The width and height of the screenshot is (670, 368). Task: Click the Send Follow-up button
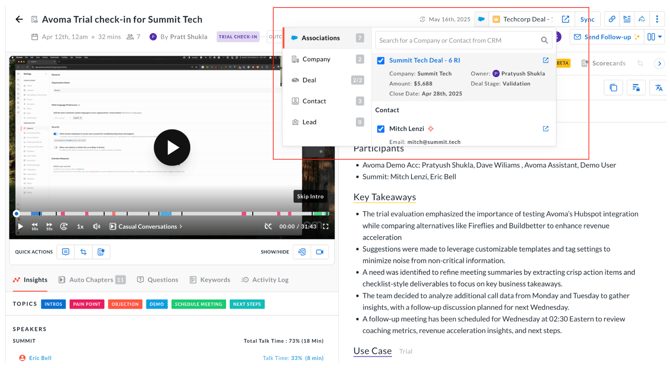(606, 37)
